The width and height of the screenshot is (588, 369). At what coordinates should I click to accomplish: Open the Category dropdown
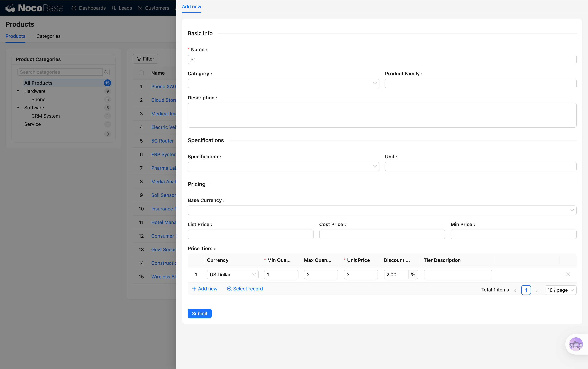(x=283, y=83)
